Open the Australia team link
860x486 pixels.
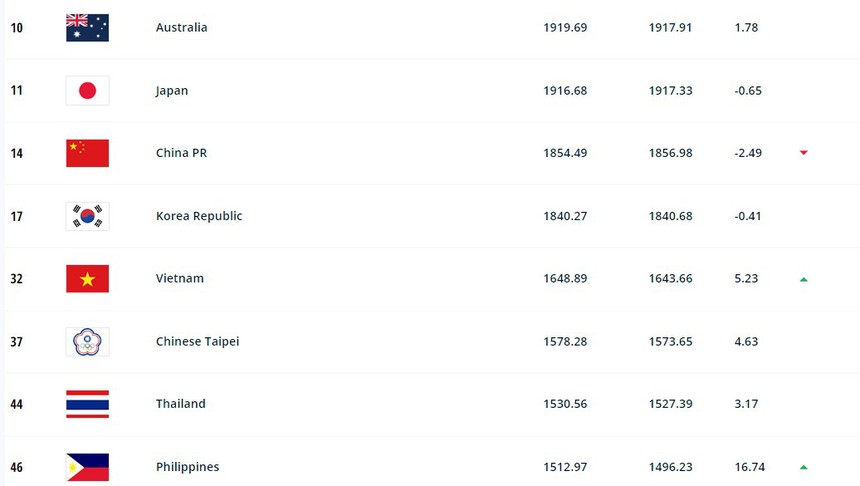[x=181, y=28]
